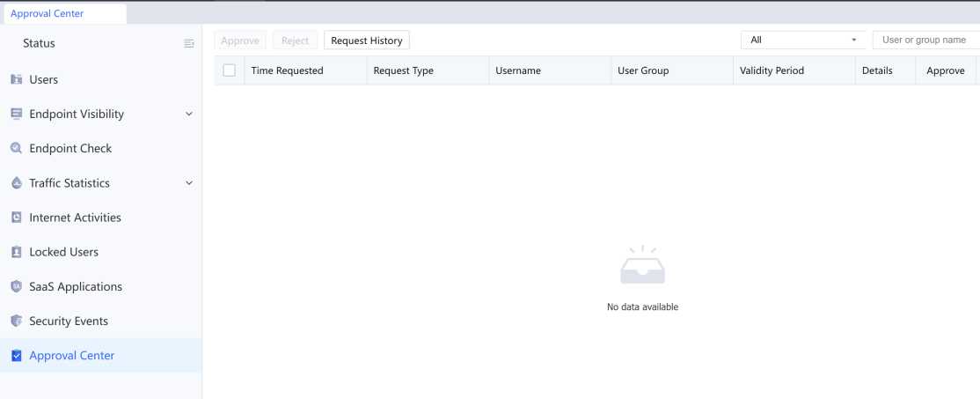Click the SaaS Applications shield icon
The width and height of the screenshot is (980, 399).
point(16,286)
